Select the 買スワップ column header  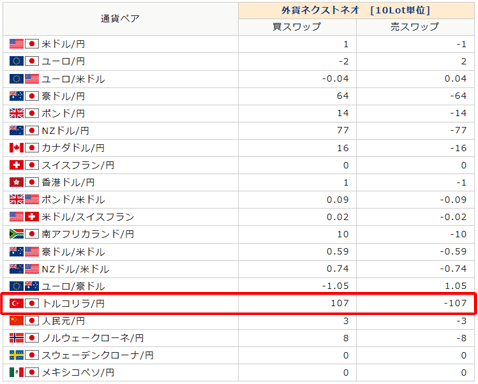coord(297,27)
